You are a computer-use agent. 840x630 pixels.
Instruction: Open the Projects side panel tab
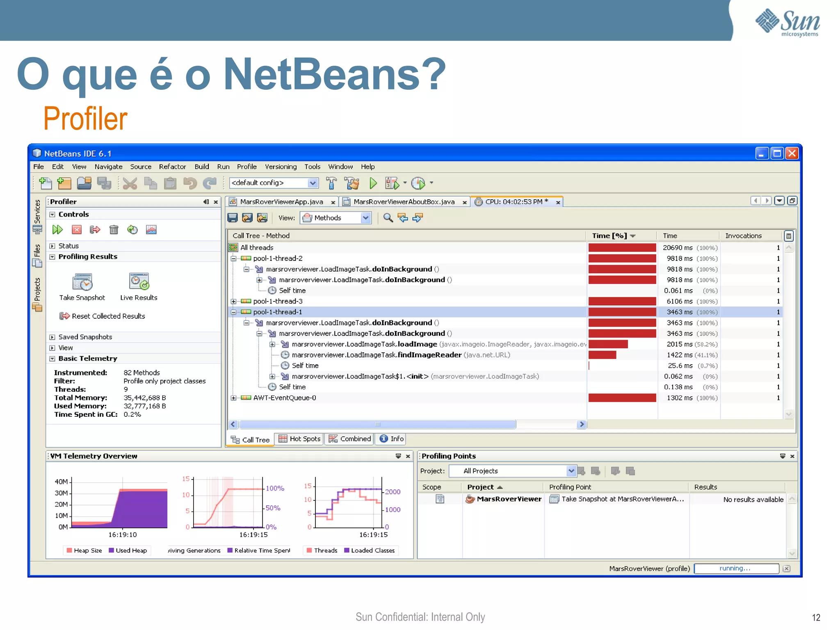click(x=37, y=294)
